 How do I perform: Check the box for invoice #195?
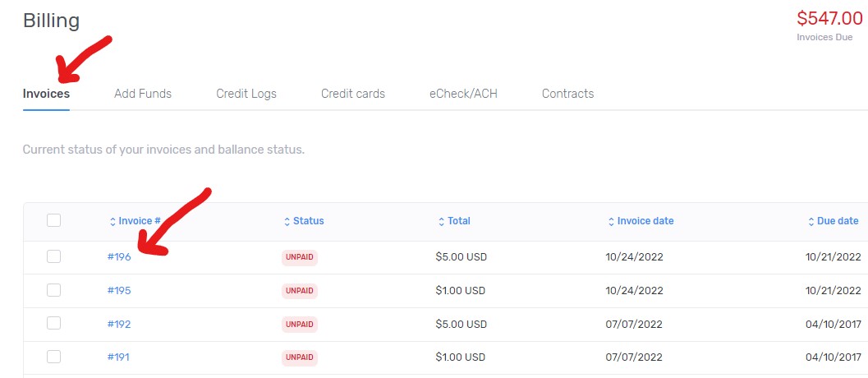pos(53,290)
